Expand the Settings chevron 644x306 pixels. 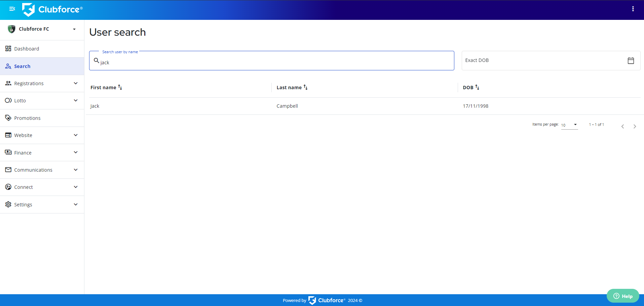click(x=76, y=204)
